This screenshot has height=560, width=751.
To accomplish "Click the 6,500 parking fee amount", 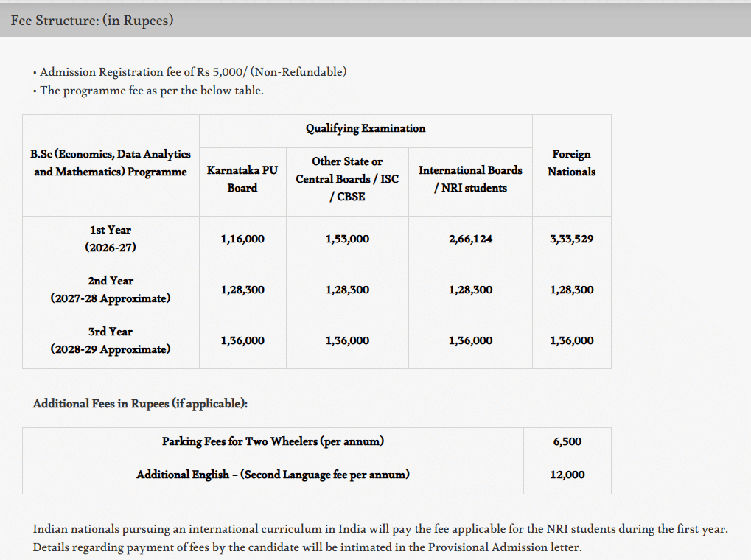I will pos(567,441).
